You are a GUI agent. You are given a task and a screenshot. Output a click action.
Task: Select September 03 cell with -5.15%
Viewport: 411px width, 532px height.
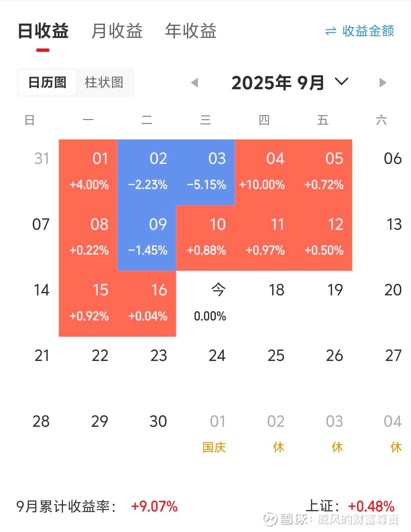click(x=205, y=172)
